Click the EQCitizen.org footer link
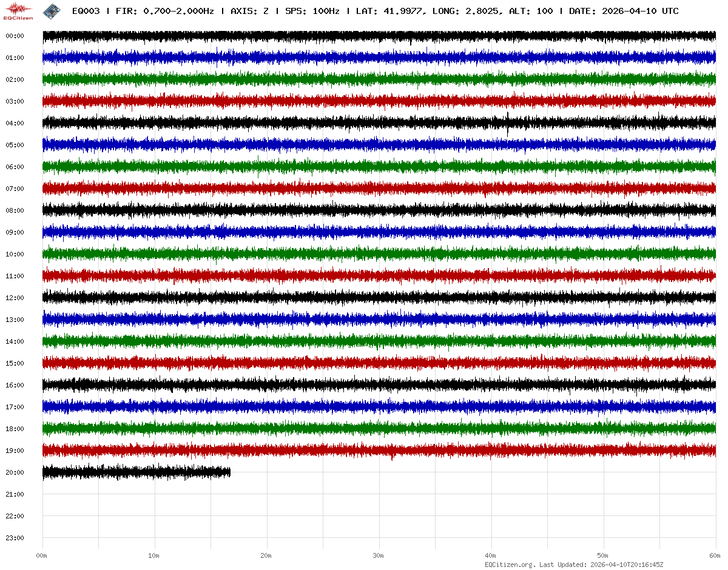728x570 pixels. tap(510, 565)
